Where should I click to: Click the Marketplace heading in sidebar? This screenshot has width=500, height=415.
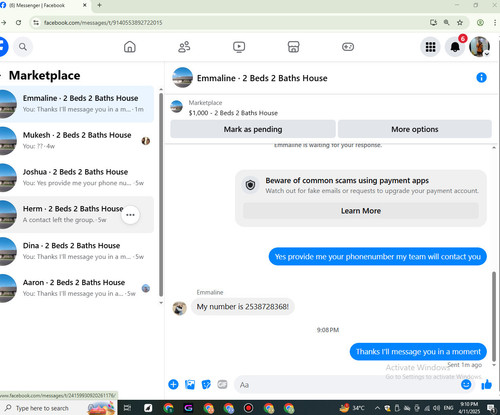tap(44, 75)
